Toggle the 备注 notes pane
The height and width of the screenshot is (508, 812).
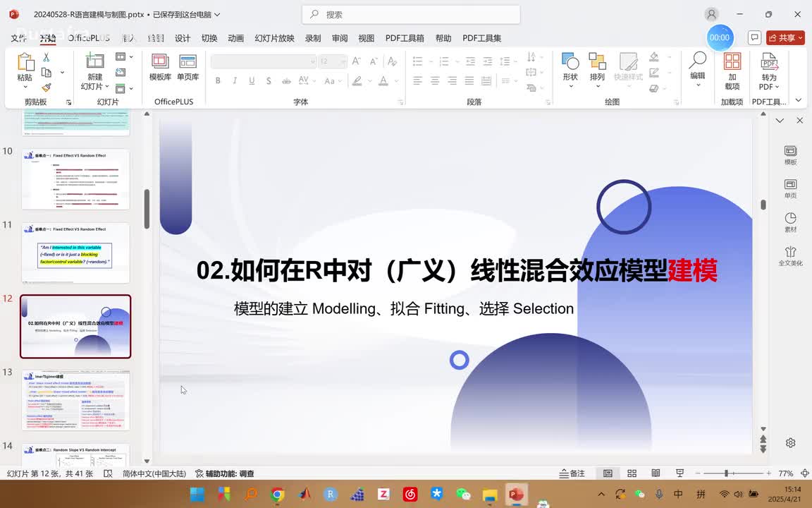click(572, 473)
